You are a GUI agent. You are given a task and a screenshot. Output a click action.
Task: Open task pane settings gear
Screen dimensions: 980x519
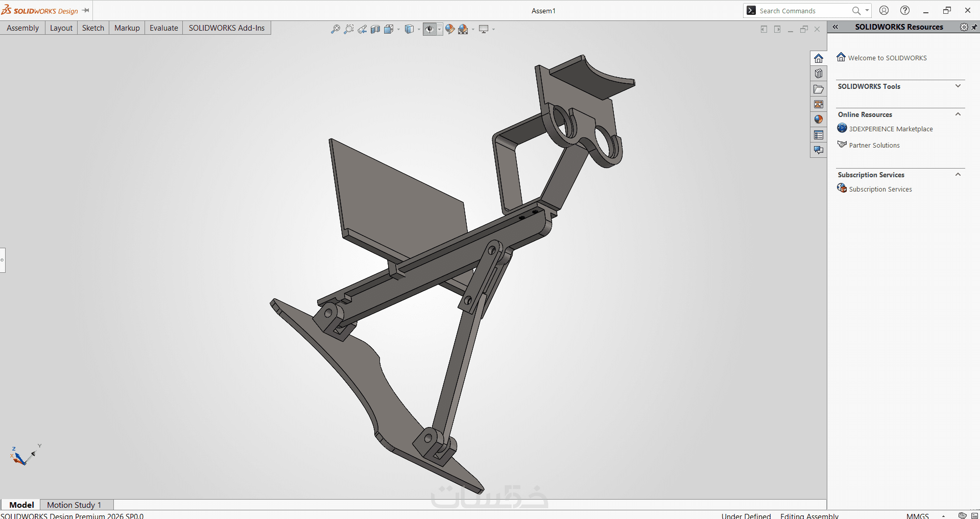point(964,27)
